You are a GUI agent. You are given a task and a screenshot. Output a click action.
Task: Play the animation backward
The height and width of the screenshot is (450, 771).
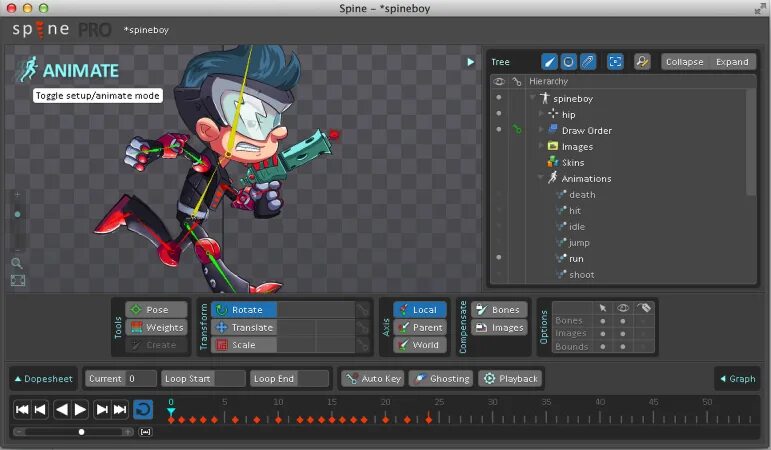61,410
